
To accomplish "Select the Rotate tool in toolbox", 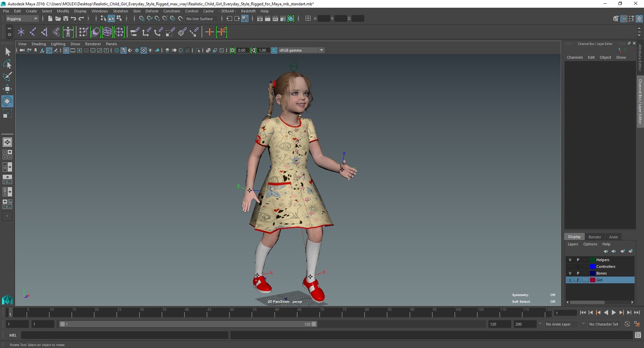I will tap(7, 101).
